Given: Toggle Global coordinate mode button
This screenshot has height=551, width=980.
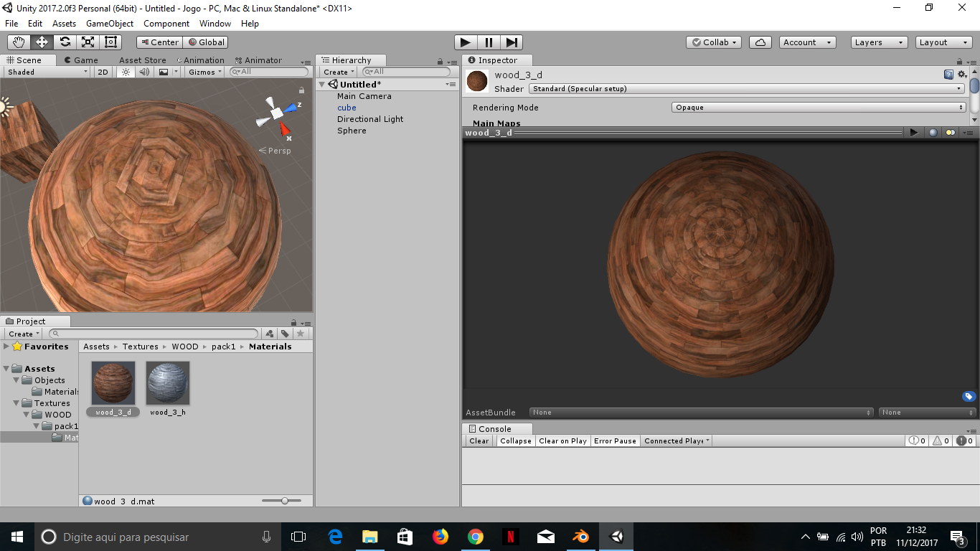Looking at the screenshot, I should tap(206, 42).
